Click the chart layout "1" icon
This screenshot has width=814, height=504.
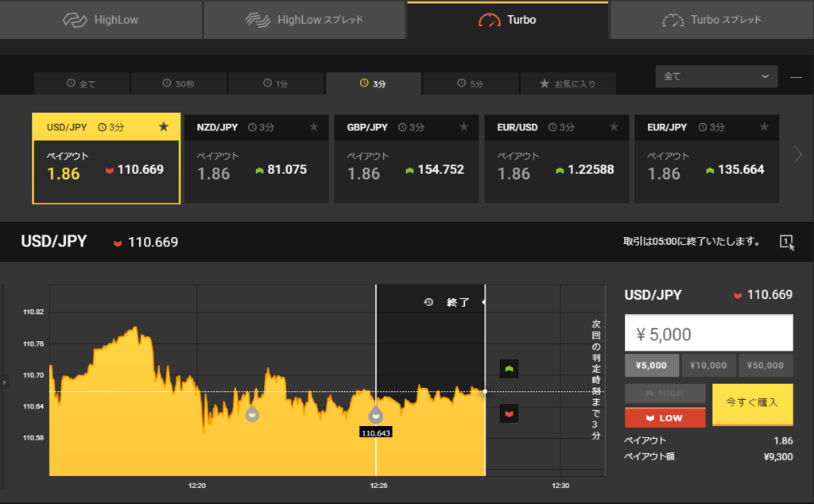click(x=786, y=242)
